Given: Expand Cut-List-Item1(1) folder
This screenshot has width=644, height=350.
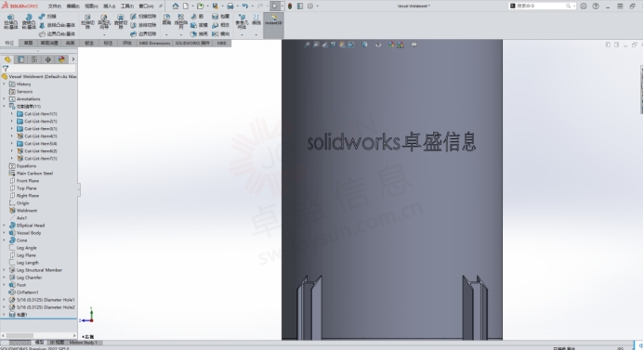Looking at the screenshot, I should [12, 114].
